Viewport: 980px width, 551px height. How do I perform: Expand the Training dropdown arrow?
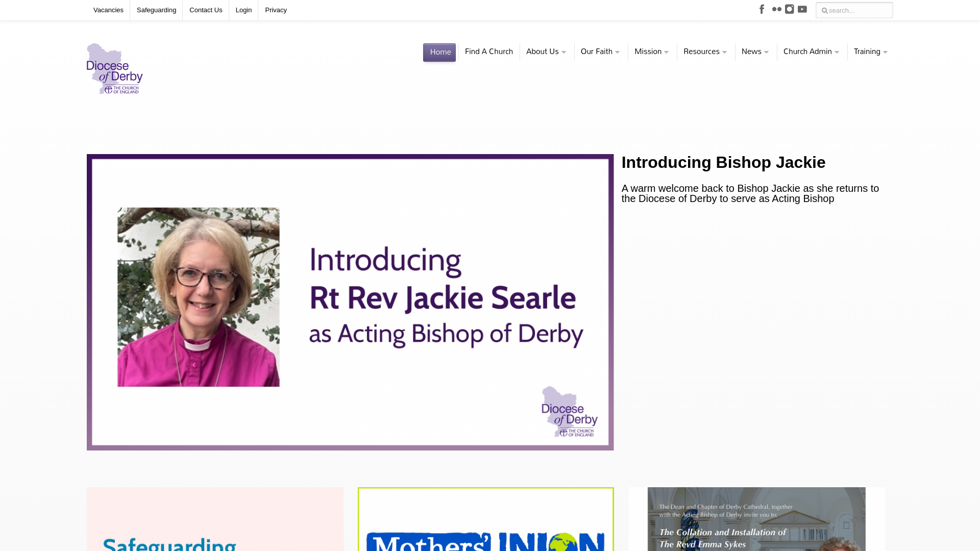[x=885, y=53]
